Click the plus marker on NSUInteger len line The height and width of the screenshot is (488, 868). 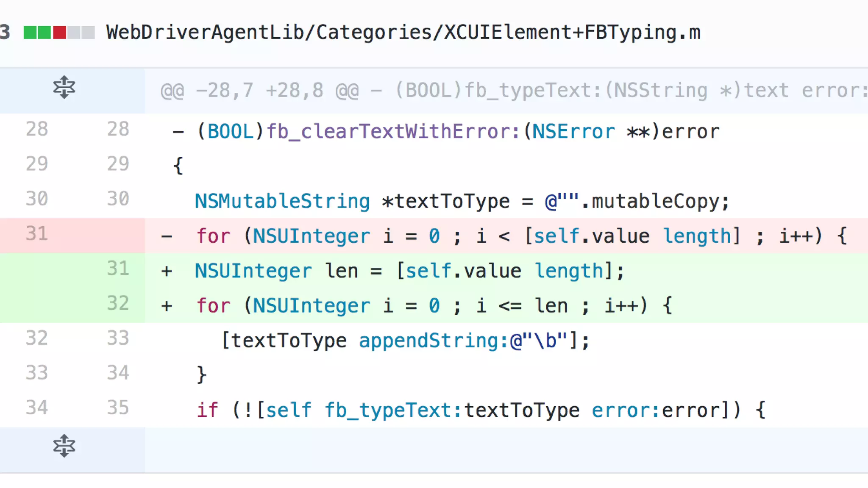pyautogui.click(x=167, y=271)
